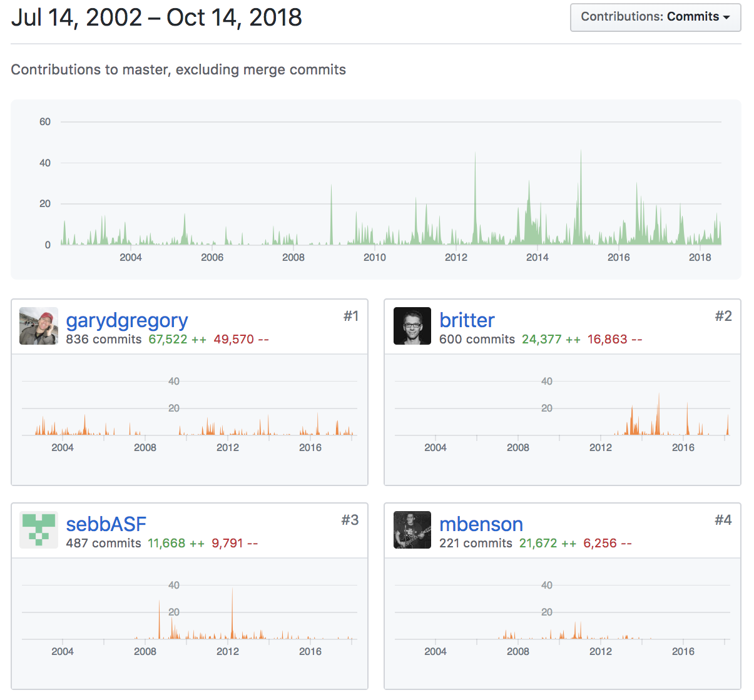Viewport: 754px width, 700px height.
Task: Go to the mbenson user profile
Action: (x=481, y=524)
